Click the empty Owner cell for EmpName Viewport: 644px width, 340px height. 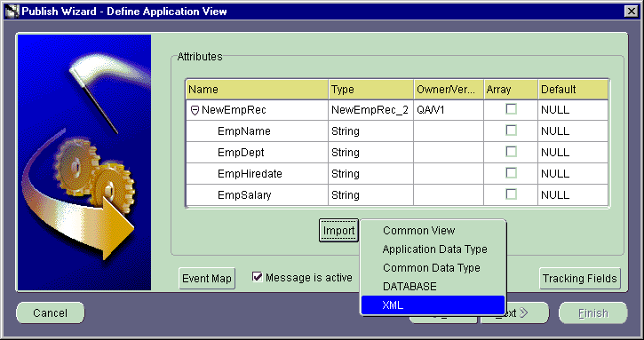pos(449,131)
